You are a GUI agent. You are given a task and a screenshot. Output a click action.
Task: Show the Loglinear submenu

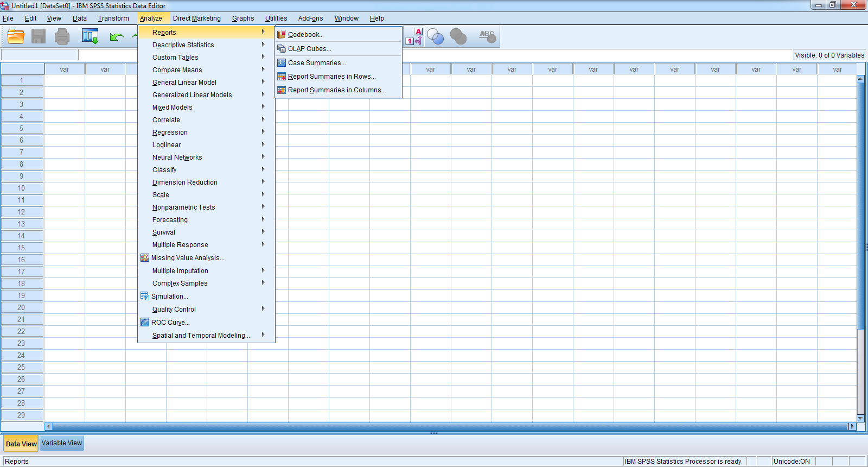(x=206, y=145)
